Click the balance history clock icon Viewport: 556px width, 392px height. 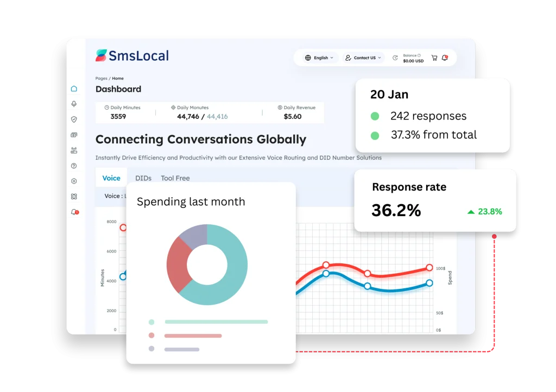pos(395,58)
